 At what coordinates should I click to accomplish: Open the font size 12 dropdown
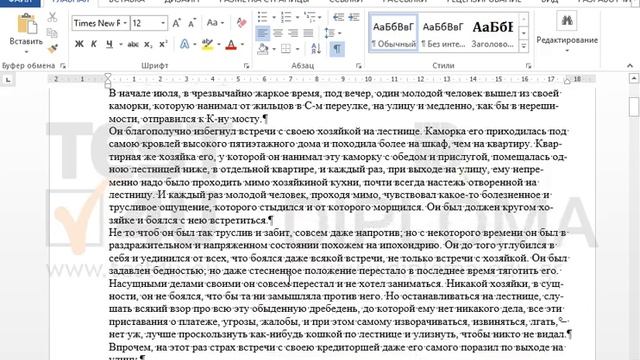163,23
